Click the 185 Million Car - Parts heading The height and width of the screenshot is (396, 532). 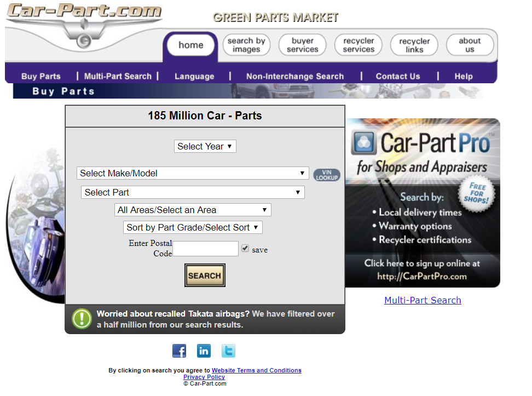tap(205, 116)
